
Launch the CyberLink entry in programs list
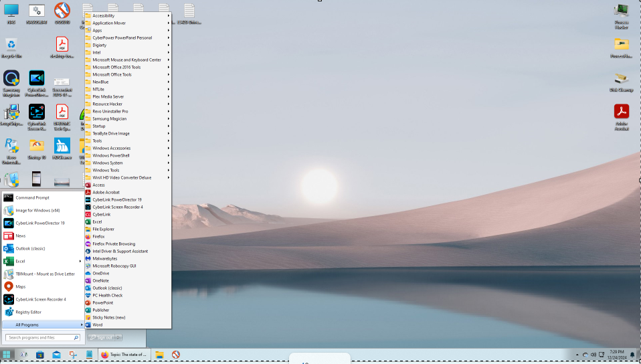click(128, 214)
